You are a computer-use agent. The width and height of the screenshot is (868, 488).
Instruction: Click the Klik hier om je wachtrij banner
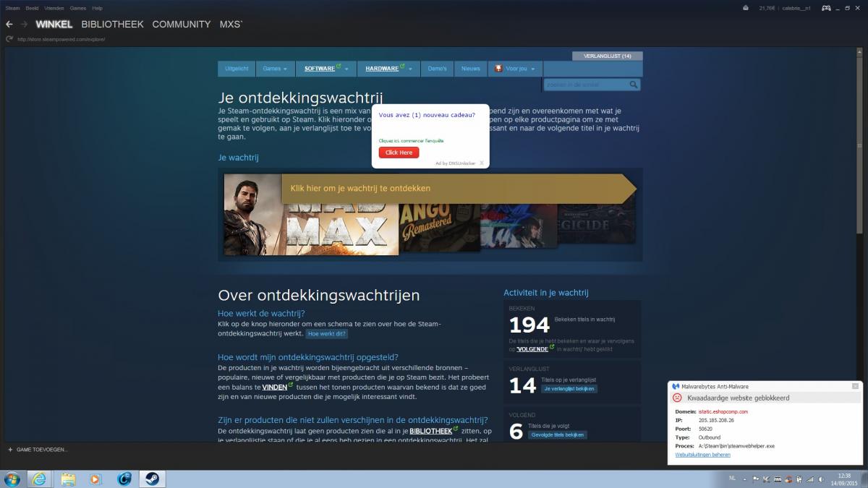[459, 188]
